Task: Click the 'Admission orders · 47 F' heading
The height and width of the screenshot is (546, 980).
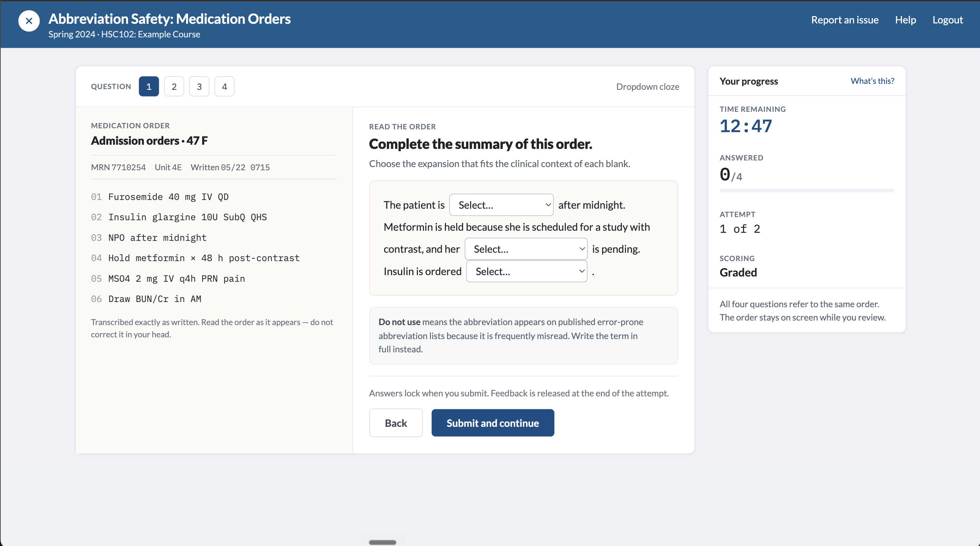Action: pos(149,141)
